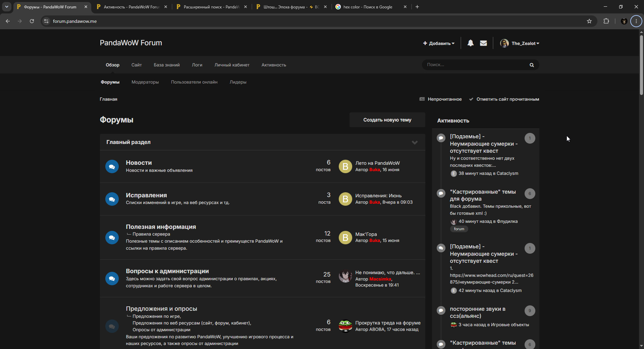644x349 pixels.
Task: Open the Новости forum title
Action: [139, 162]
